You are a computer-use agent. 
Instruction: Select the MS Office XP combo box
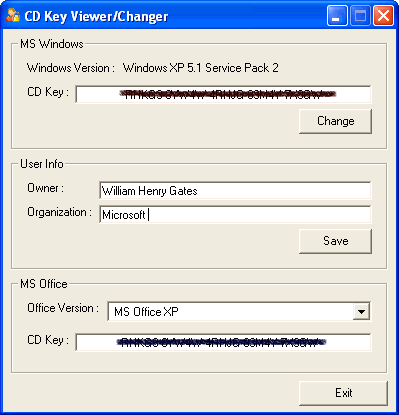tap(239, 311)
